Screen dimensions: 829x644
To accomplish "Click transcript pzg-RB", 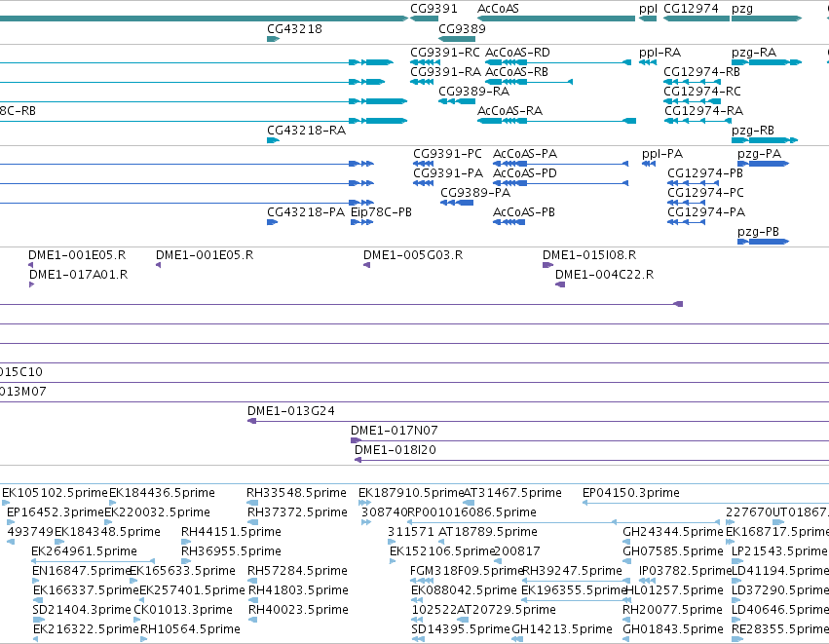I will click(x=765, y=140).
